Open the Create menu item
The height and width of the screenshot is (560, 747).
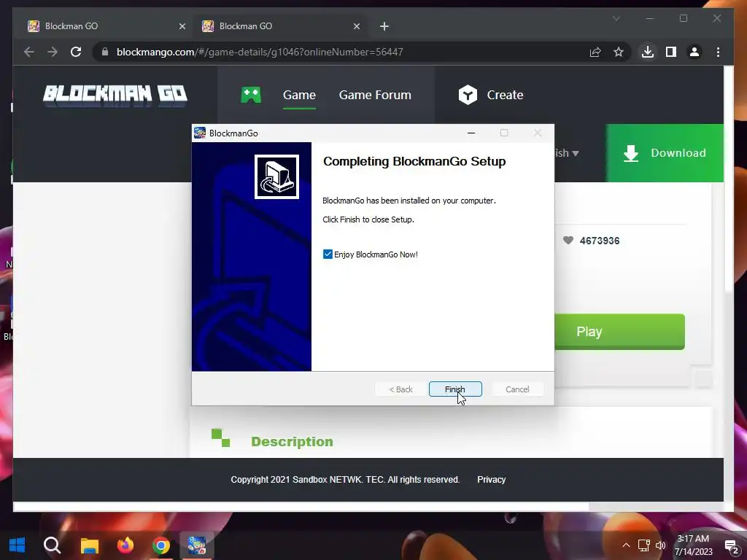[505, 95]
